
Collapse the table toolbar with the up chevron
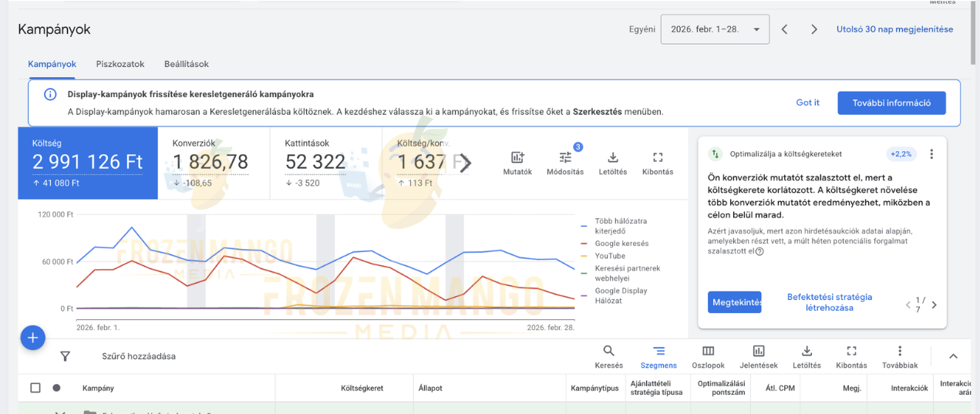953,356
